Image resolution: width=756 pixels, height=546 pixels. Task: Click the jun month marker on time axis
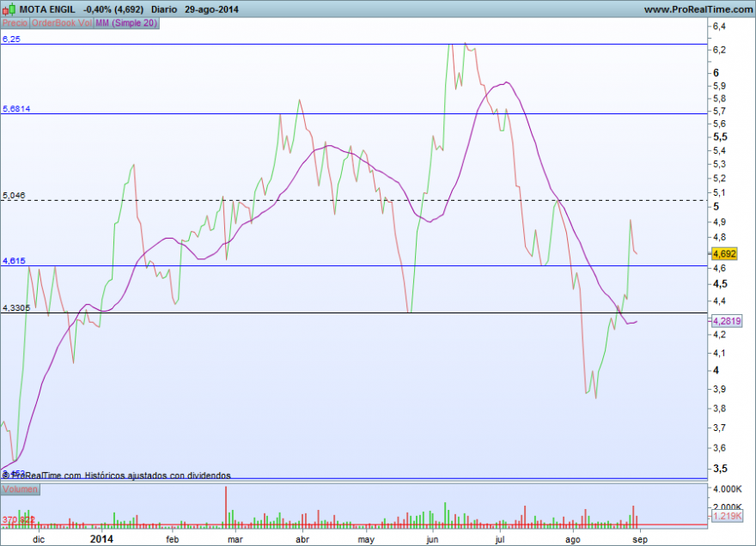432,539
